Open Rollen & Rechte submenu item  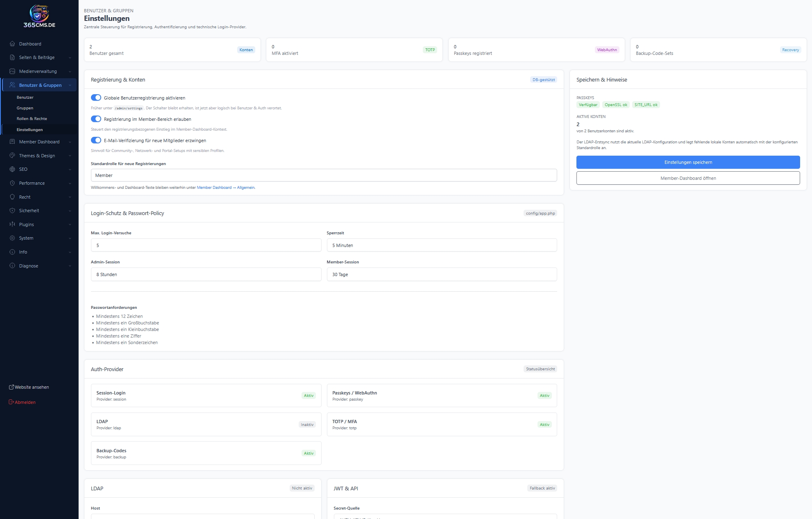tap(32, 119)
